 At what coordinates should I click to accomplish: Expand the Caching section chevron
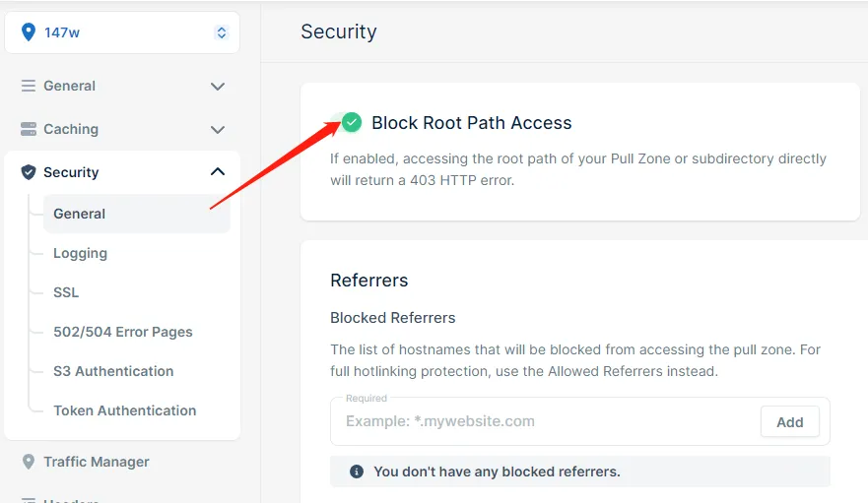tap(218, 129)
